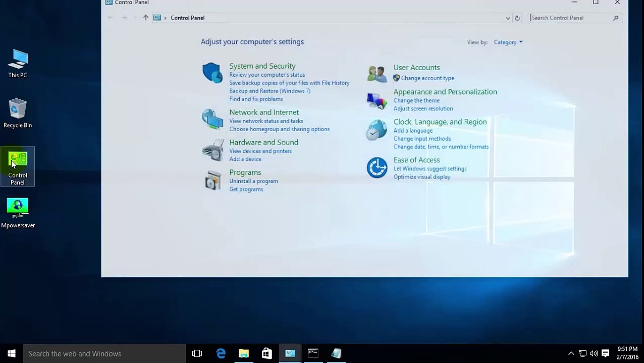644x363 pixels.
Task: Open the Ease of Access heading
Action: pyautogui.click(x=416, y=160)
